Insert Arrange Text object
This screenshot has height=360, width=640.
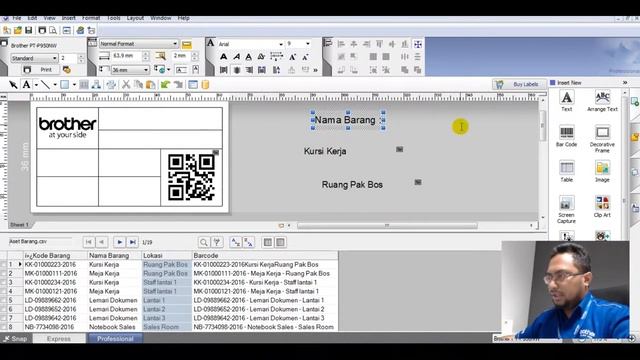(602, 101)
